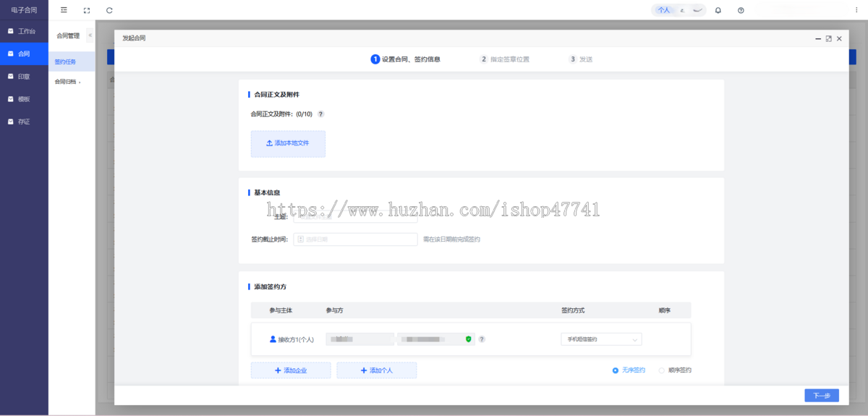Screen dimensions: 868x416
Task: Click the 添加签约方 section heading
Action: coord(270,287)
